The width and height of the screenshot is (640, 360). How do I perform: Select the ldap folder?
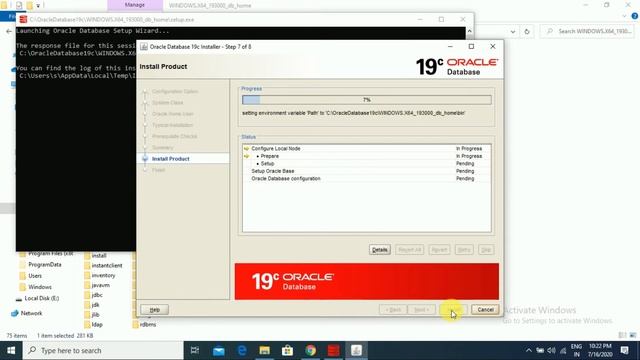(97, 325)
